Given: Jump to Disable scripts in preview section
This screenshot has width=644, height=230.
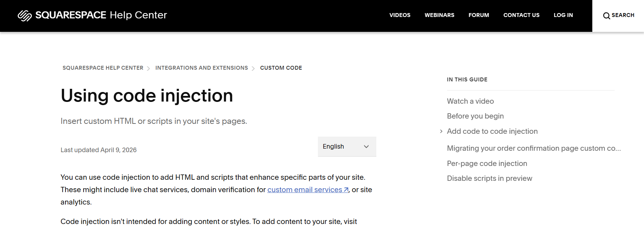Looking at the screenshot, I should tap(489, 178).
